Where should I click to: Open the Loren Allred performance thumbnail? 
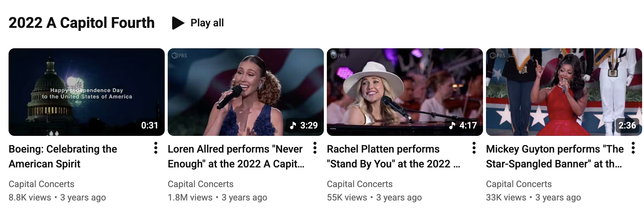point(246,92)
